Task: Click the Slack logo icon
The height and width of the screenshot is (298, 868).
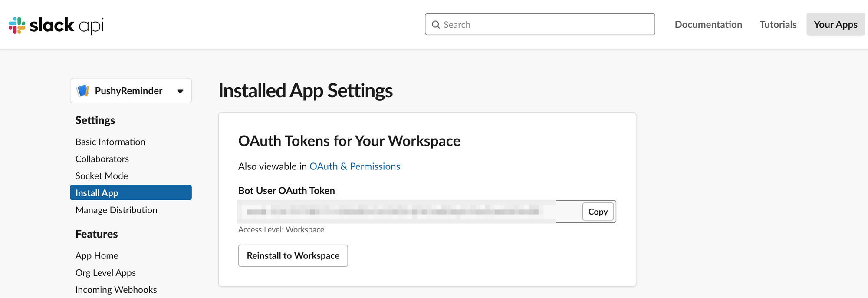Action: coord(17,25)
